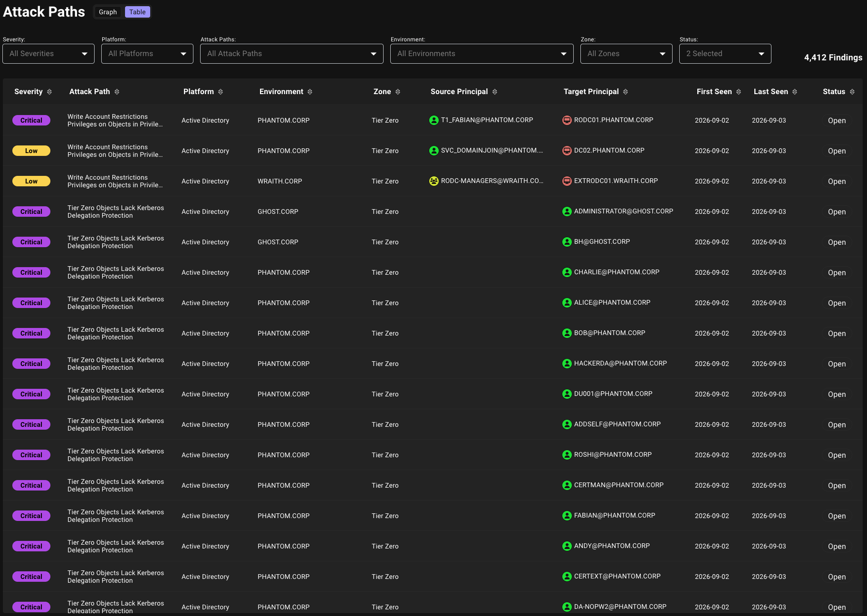Click user icon beside ROSHI@PHANTOM.CORP

[567, 455]
